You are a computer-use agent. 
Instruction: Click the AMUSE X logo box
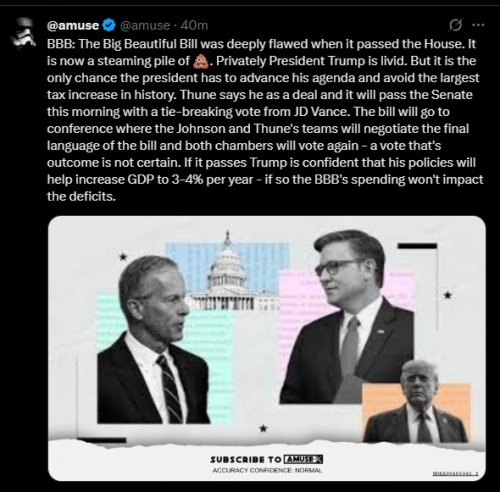tap(303, 459)
